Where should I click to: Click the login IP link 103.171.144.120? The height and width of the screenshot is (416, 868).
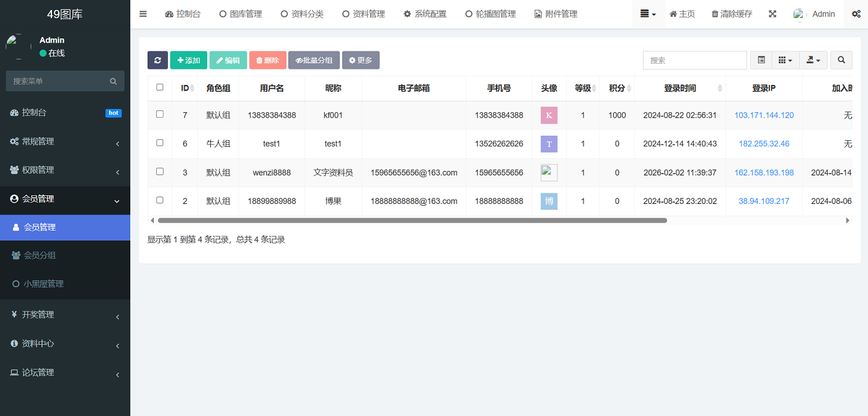764,115
